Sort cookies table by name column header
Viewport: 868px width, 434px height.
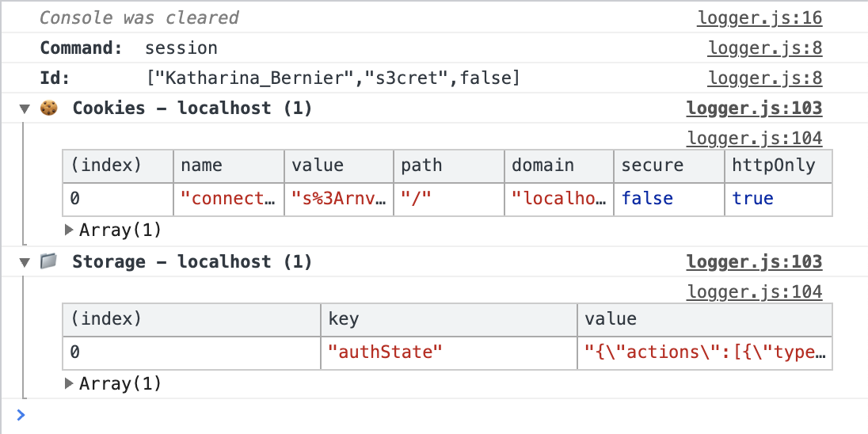(228, 166)
